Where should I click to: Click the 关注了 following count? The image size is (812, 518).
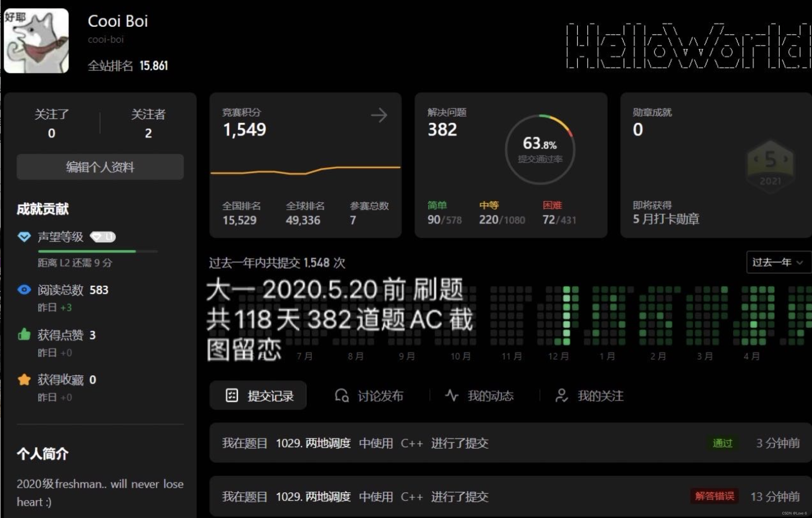(51, 133)
